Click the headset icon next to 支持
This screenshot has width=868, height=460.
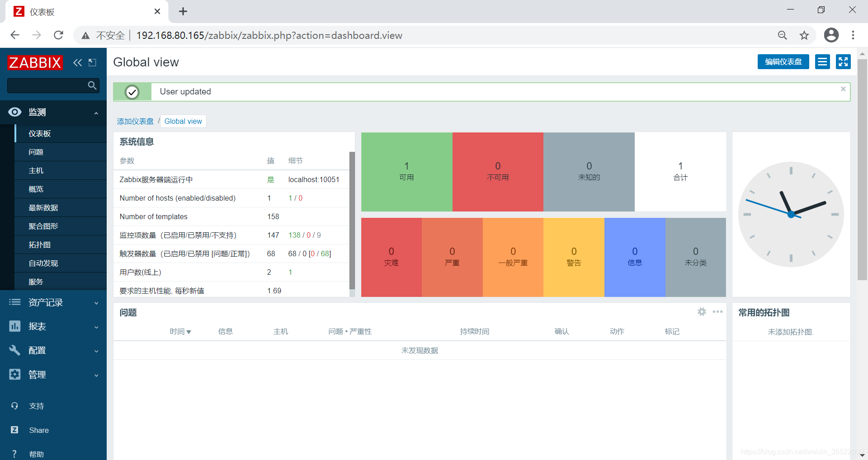(14, 406)
